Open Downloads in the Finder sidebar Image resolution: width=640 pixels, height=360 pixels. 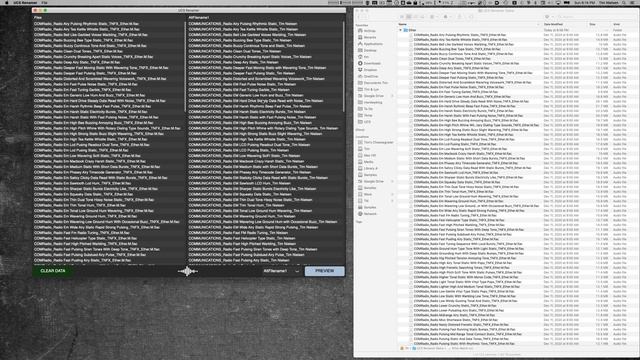pyautogui.click(x=372, y=63)
